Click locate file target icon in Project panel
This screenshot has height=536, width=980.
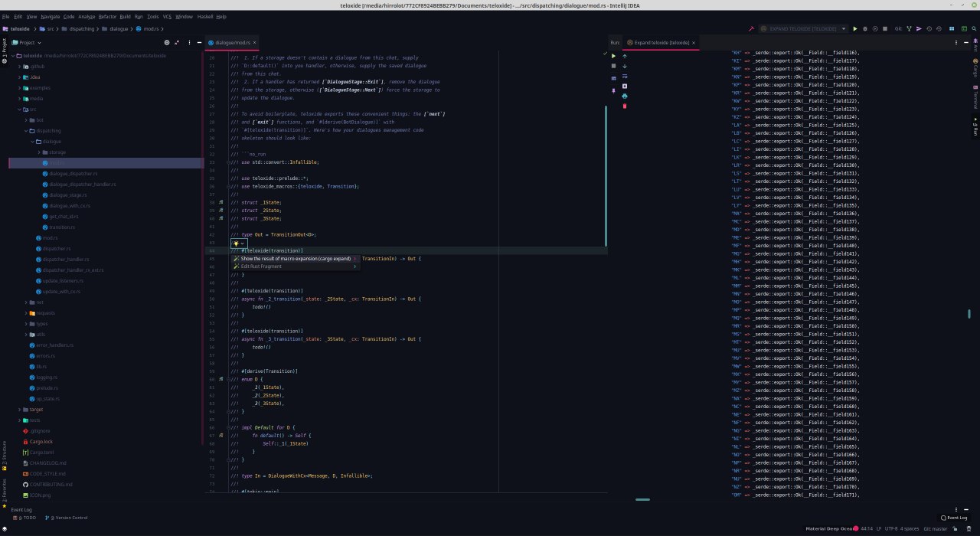[x=167, y=43]
